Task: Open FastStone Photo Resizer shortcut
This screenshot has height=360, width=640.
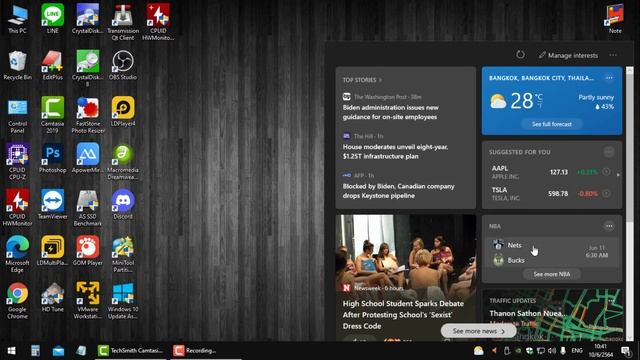Action: coord(88,116)
